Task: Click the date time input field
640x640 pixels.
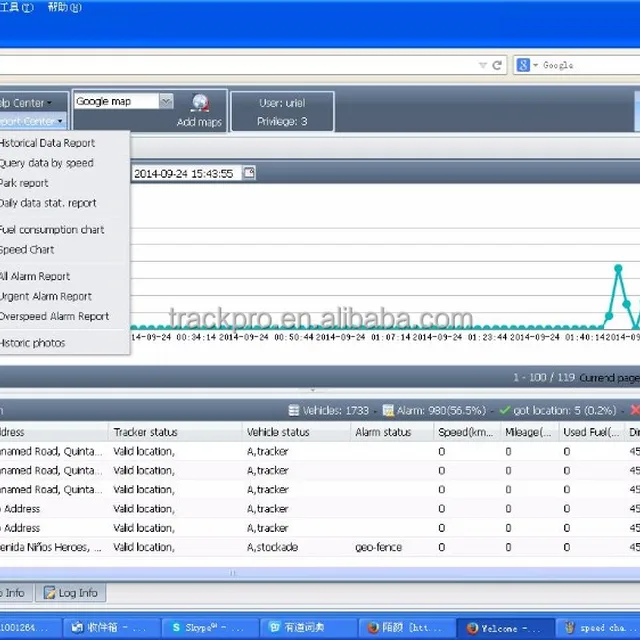Action: pos(184,173)
